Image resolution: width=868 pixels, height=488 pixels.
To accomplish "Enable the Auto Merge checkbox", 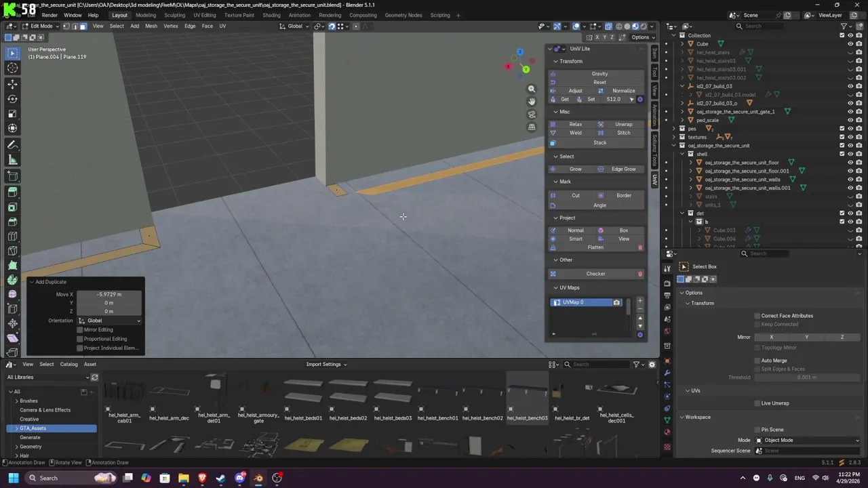I will pos(757,361).
